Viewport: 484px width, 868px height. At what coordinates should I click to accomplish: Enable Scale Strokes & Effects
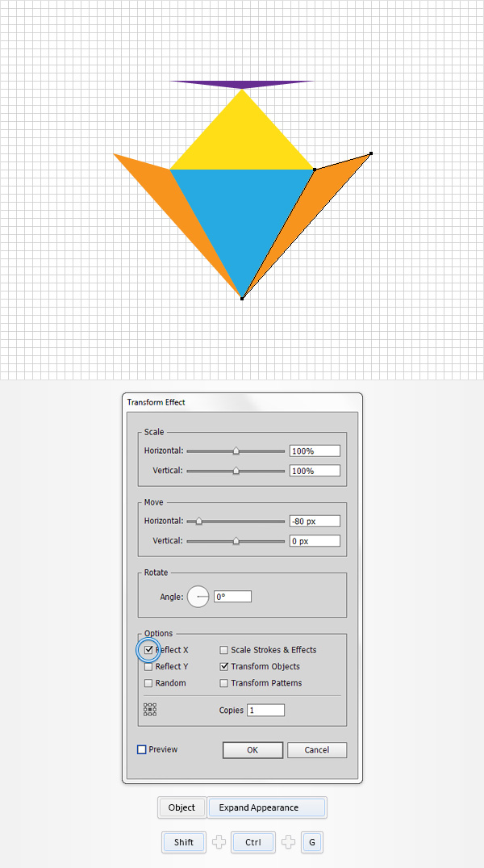pyautogui.click(x=224, y=650)
